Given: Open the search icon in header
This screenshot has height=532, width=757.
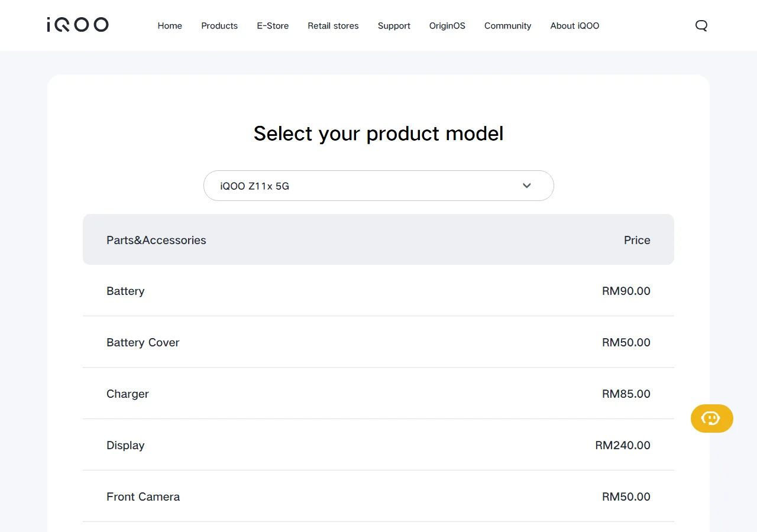Looking at the screenshot, I should coord(701,25).
